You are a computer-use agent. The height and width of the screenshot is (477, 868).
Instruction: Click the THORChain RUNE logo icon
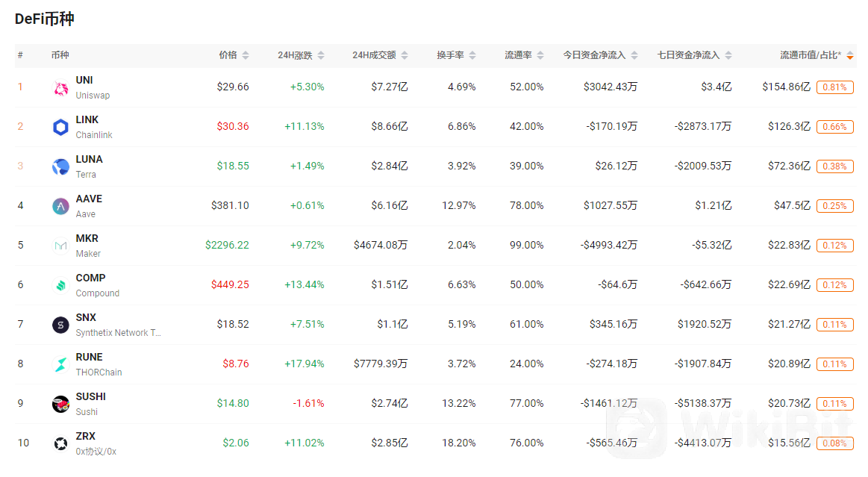click(x=60, y=365)
